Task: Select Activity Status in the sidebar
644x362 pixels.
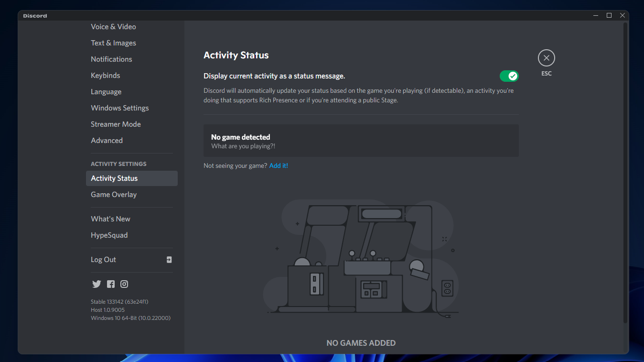Action: point(132,178)
